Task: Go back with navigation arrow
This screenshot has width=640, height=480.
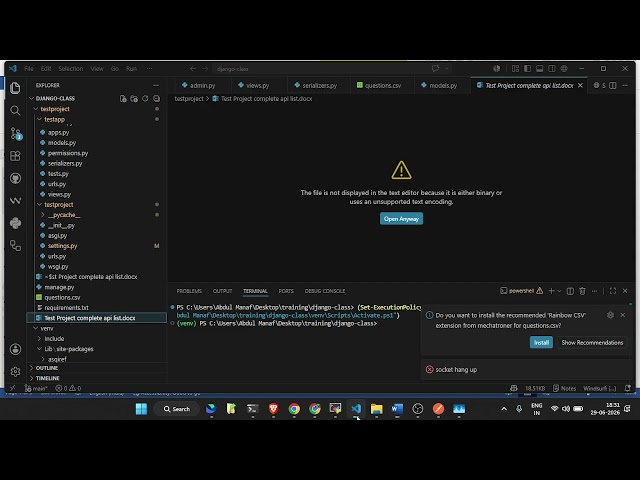Action: [193, 69]
